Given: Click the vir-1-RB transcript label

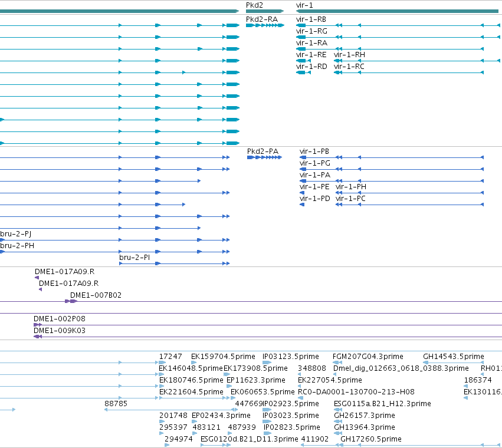Looking at the screenshot, I should click(311, 19).
